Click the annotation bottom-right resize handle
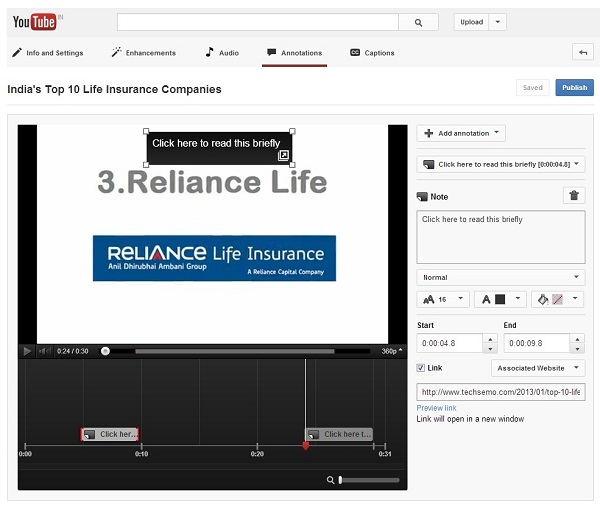Viewport: 600px width, 508px height. coord(292,164)
